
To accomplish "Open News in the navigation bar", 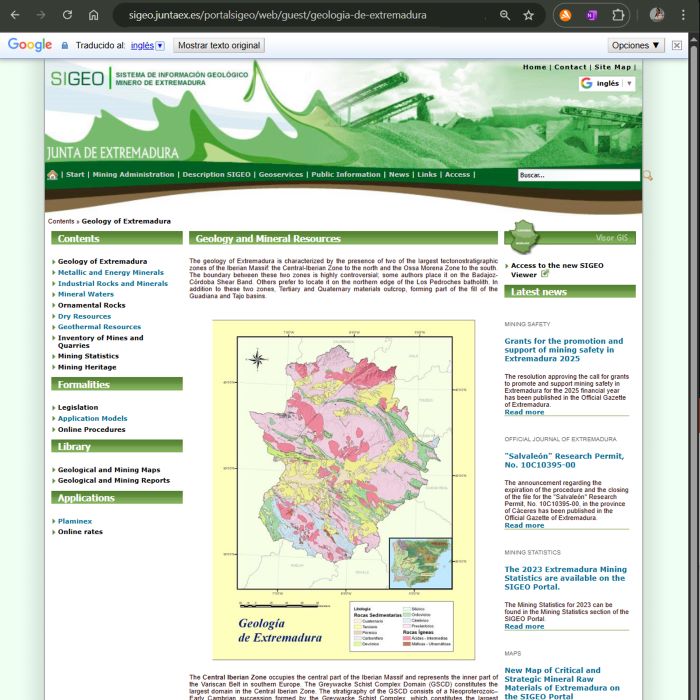I will pyautogui.click(x=399, y=175).
